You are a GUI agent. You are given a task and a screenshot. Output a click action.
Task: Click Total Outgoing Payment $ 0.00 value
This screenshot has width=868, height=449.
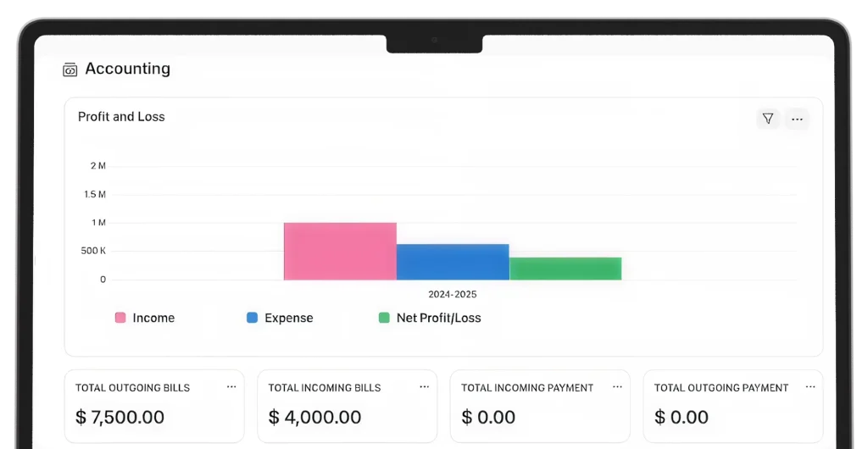pyautogui.click(x=681, y=417)
